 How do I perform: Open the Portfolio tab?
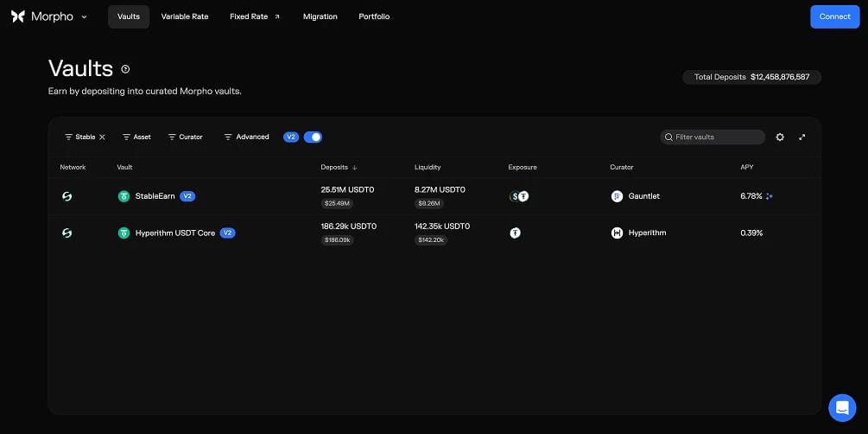pos(374,16)
